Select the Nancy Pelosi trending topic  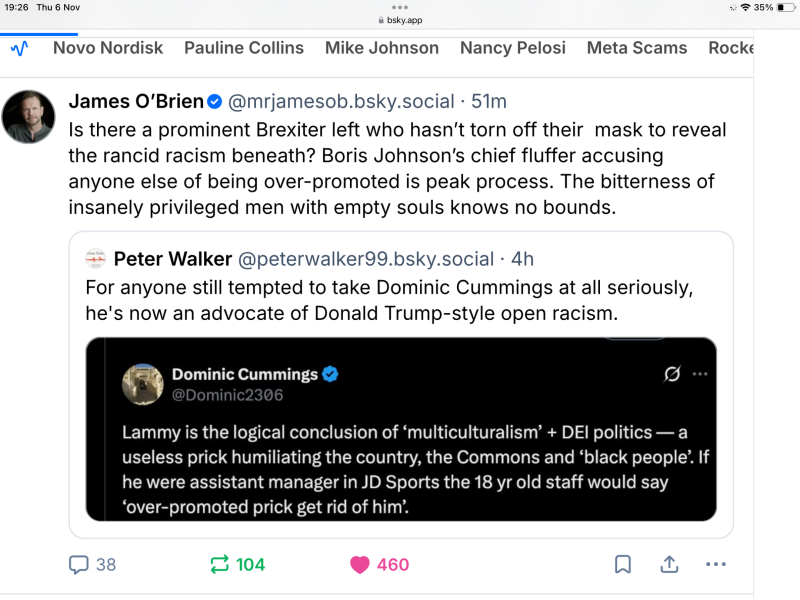(x=512, y=47)
